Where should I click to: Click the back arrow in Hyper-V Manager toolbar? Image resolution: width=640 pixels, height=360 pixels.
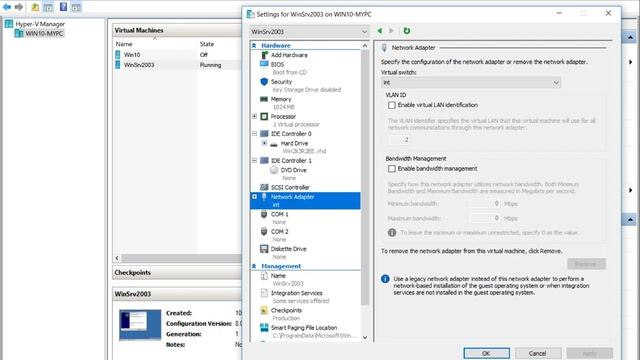click(7, 7)
